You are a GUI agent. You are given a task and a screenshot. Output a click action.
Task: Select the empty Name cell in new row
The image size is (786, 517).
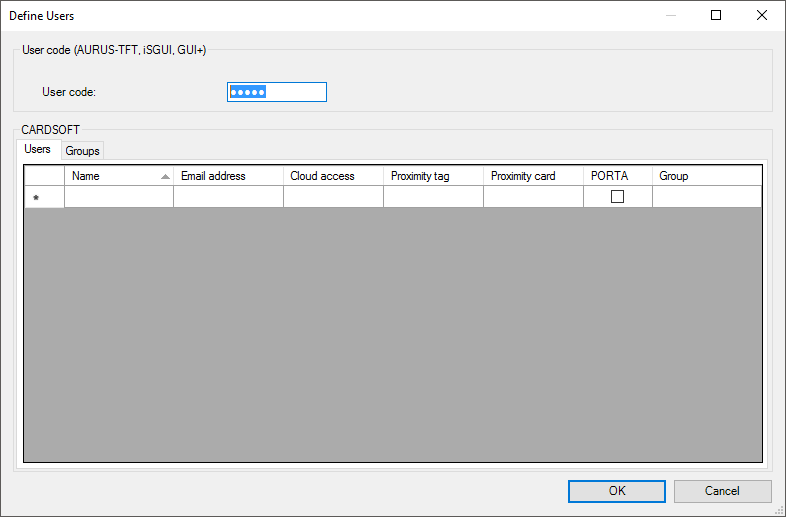(x=119, y=198)
